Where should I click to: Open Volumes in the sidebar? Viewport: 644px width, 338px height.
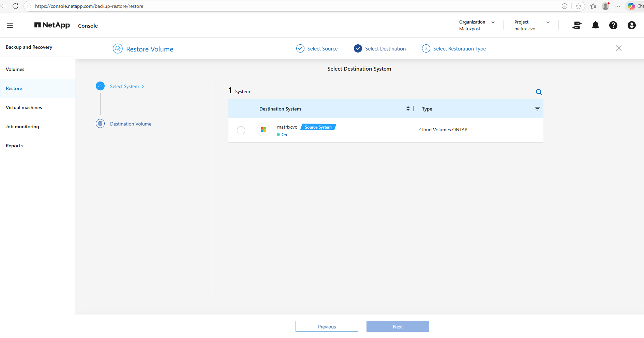tap(15, 69)
